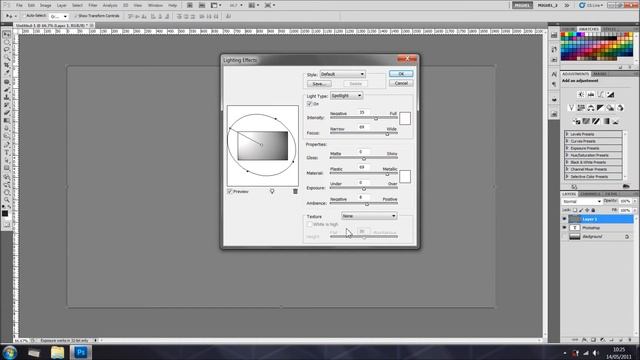Toggle Show Transform Controls checkbox
640x360 pixels.
pyautogui.click(x=76, y=16)
